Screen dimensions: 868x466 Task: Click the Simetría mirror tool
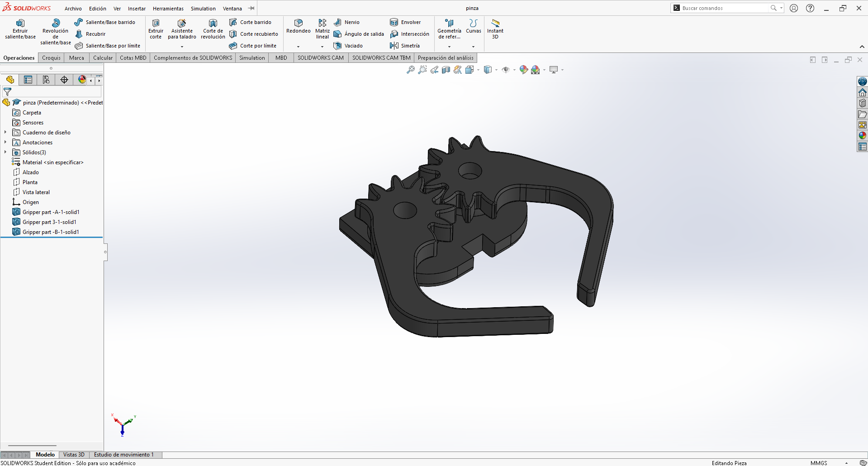405,46
